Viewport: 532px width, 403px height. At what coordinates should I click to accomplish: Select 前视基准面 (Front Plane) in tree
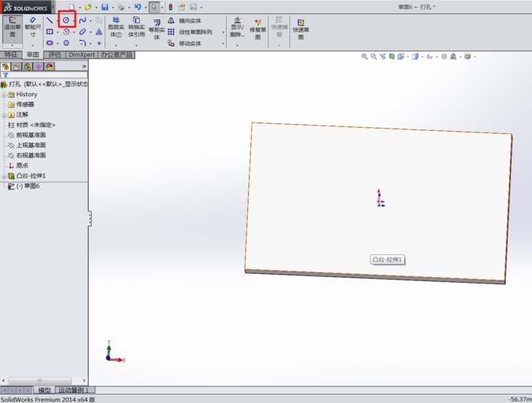(x=27, y=135)
